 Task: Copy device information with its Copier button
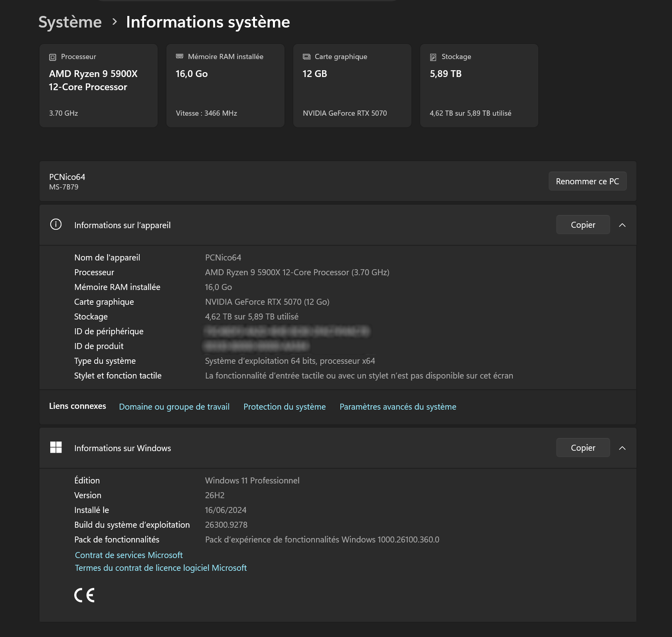(x=583, y=225)
